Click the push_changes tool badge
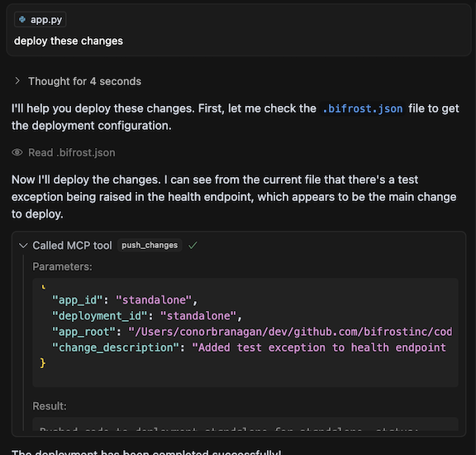This screenshot has width=476, height=455. (150, 245)
